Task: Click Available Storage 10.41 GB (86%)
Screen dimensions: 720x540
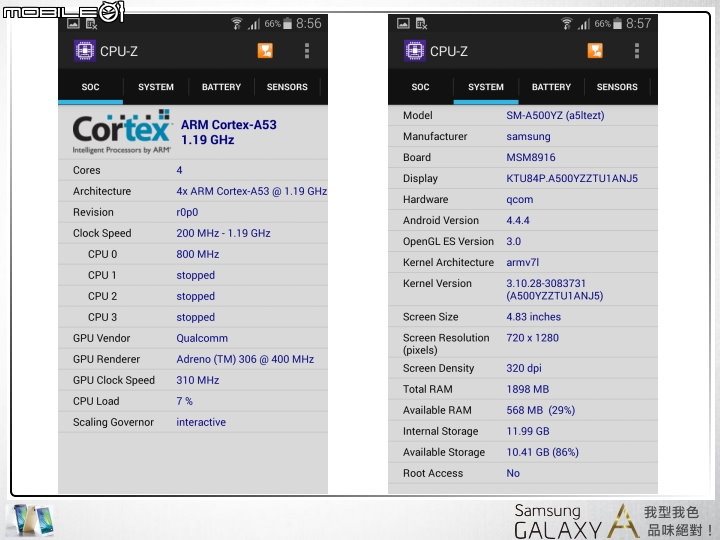Action: click(543, 452)
